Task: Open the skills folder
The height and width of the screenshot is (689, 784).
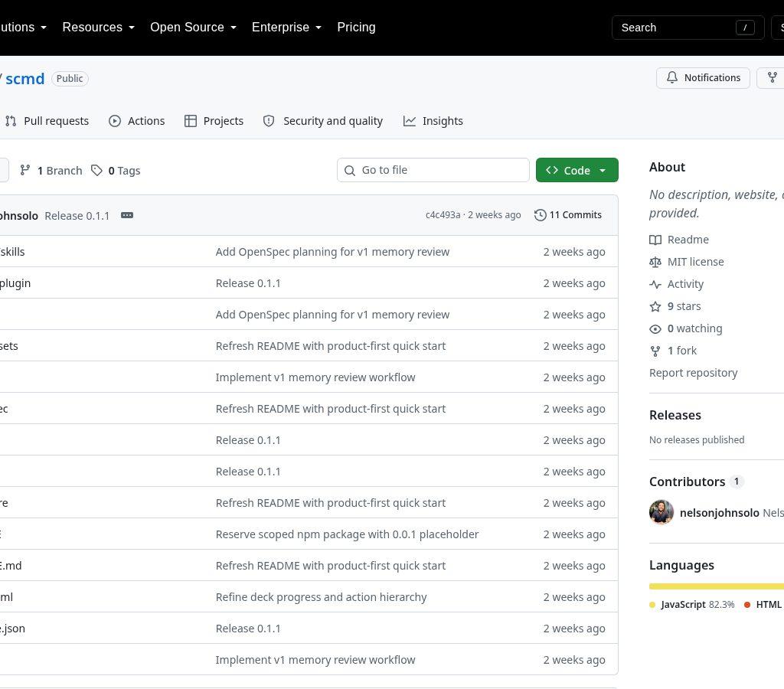Action: pos(12,252)
